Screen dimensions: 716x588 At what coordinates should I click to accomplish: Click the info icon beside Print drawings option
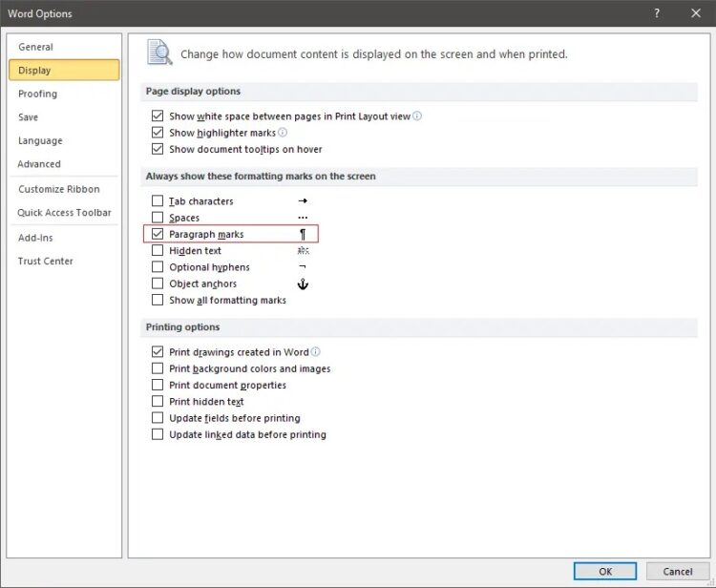(316, 352)
